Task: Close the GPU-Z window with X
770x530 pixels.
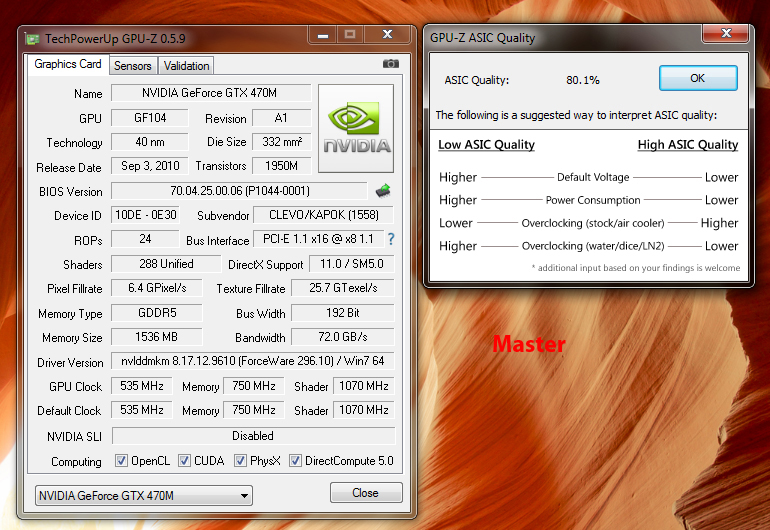Action: click(x=387, y=34)
